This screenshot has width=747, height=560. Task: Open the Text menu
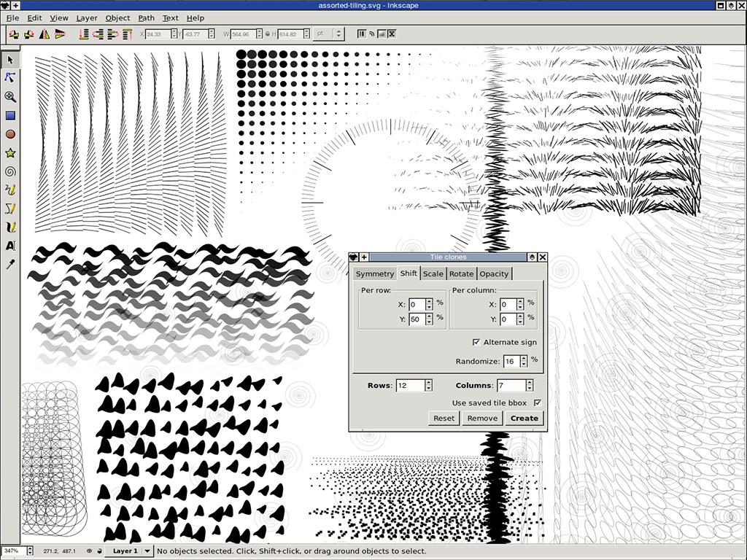(170, 18)
